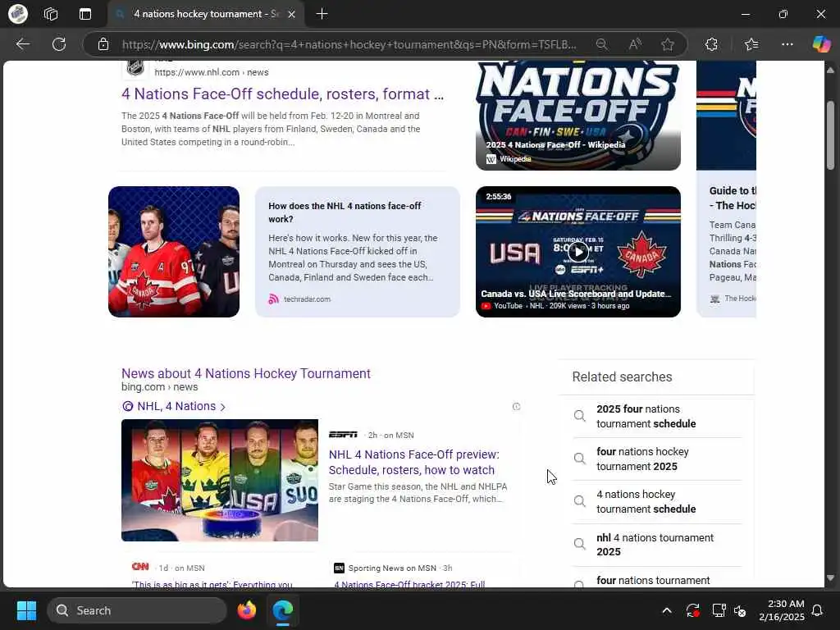Click the scroll up arrow

830,70
